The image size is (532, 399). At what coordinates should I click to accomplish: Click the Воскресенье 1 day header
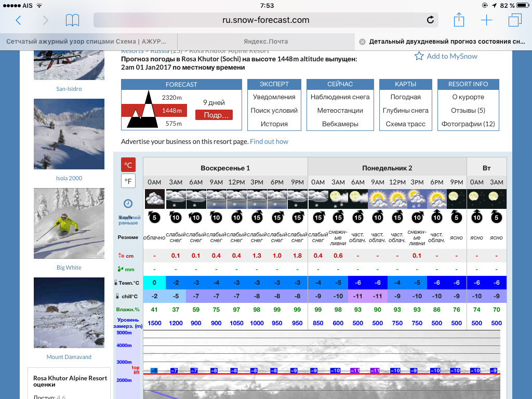coord(225,168)
